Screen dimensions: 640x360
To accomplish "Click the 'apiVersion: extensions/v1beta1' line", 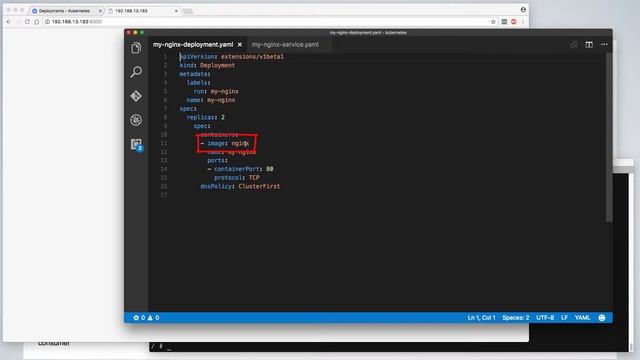I will (231, 57).
